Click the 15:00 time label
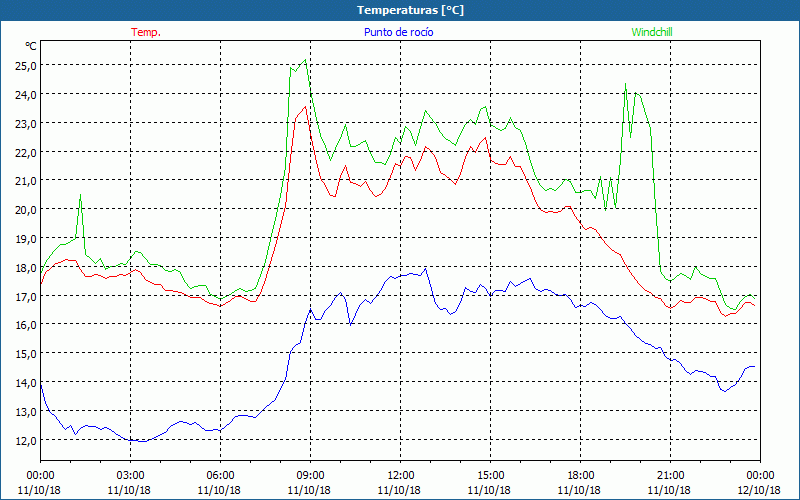Screen dimensions: 800x500 pos(490,475)
